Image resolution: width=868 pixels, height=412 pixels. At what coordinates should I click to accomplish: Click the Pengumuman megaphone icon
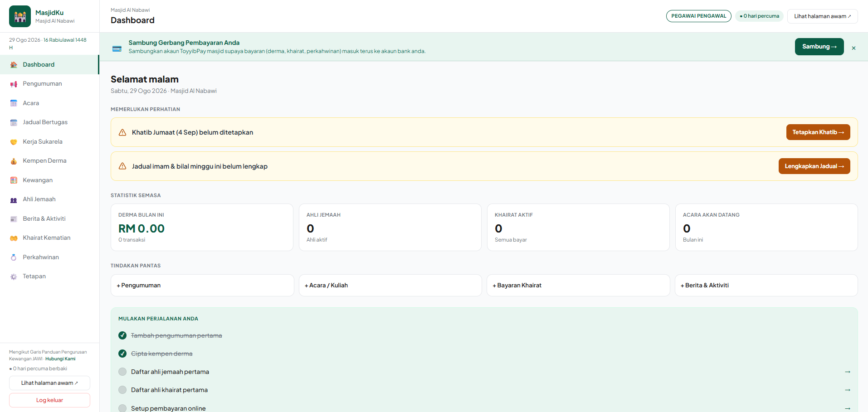[x=14, y=84]
